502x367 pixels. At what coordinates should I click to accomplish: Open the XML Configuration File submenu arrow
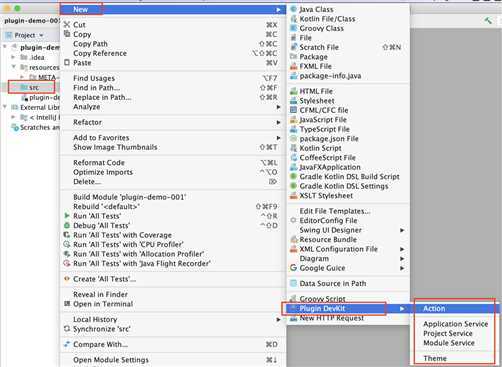pos(402,249)
